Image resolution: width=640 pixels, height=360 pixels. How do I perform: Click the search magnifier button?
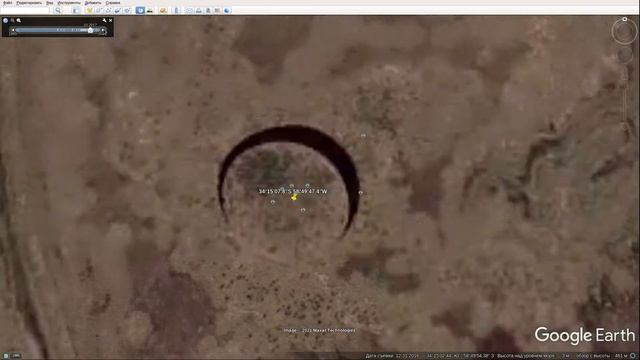[58, 10]
